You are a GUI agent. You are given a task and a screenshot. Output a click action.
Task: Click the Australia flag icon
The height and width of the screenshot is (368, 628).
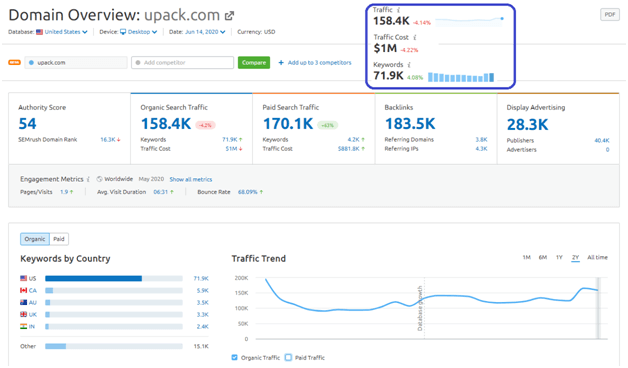pos(24,302)
